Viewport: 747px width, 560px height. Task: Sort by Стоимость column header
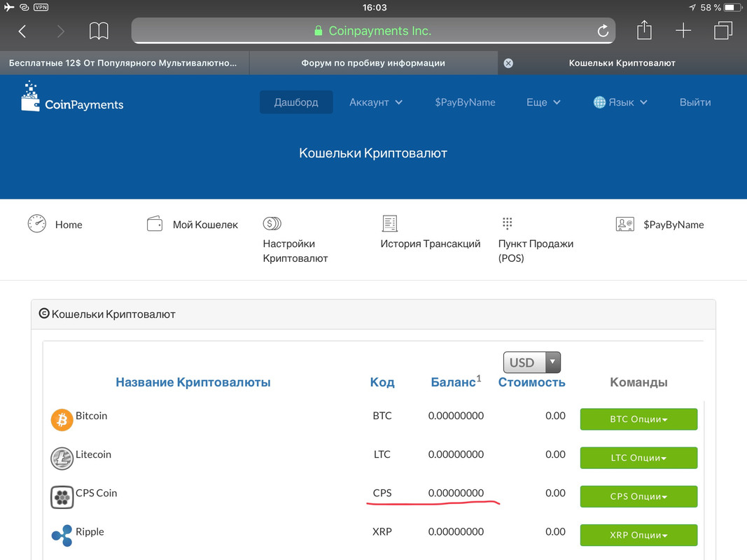click(531, 382)
